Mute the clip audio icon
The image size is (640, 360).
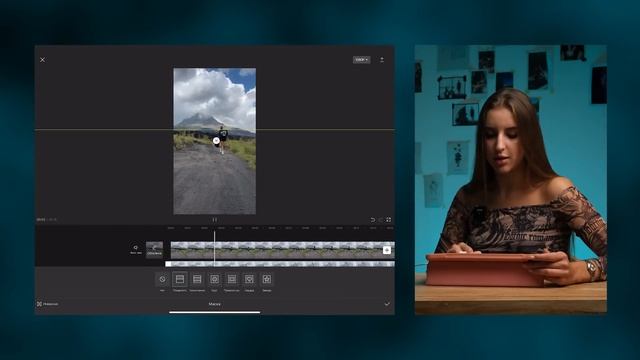(x=136, y=249)
